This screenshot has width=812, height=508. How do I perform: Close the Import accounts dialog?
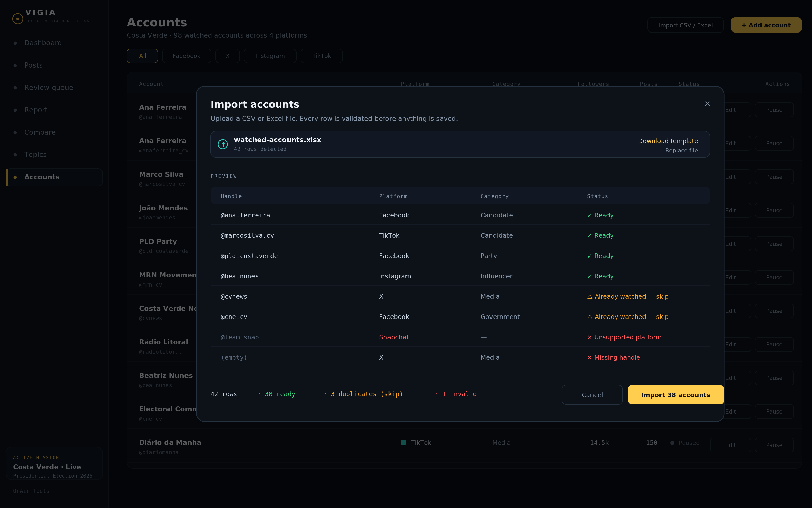coord(707,104)
